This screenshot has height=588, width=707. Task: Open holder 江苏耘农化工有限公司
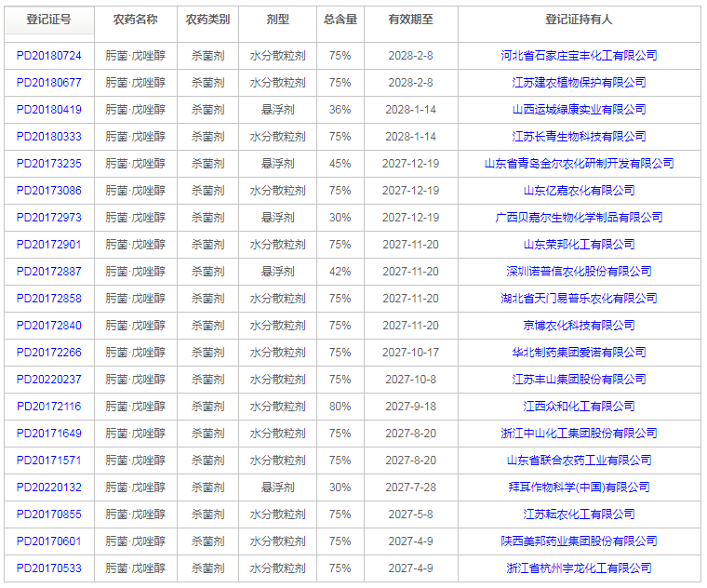[x=579, y=514]
